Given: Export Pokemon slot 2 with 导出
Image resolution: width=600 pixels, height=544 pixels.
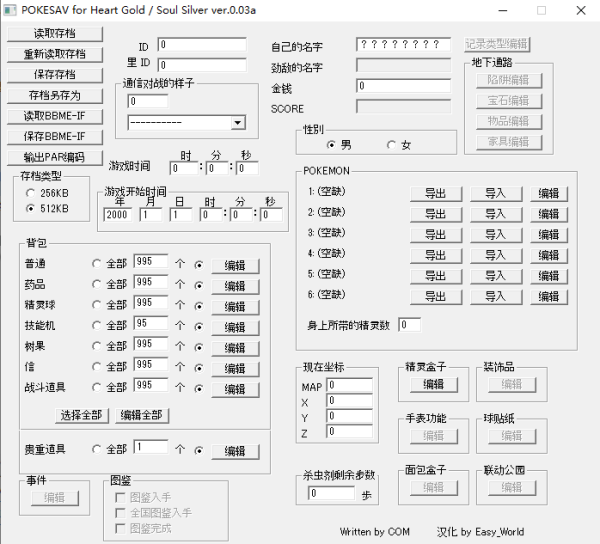Looking at the screenshot, I should click(436, 214).
